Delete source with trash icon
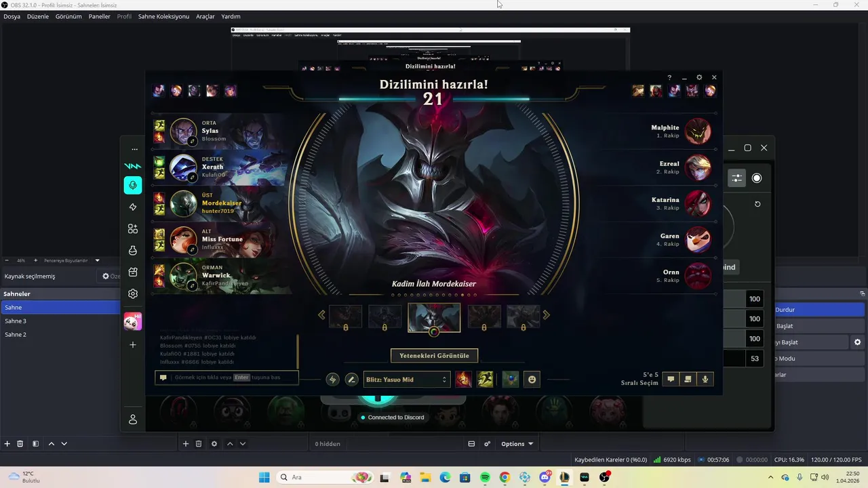The width and height of the screenshot is (868, 488). click(x=199, y=444)
